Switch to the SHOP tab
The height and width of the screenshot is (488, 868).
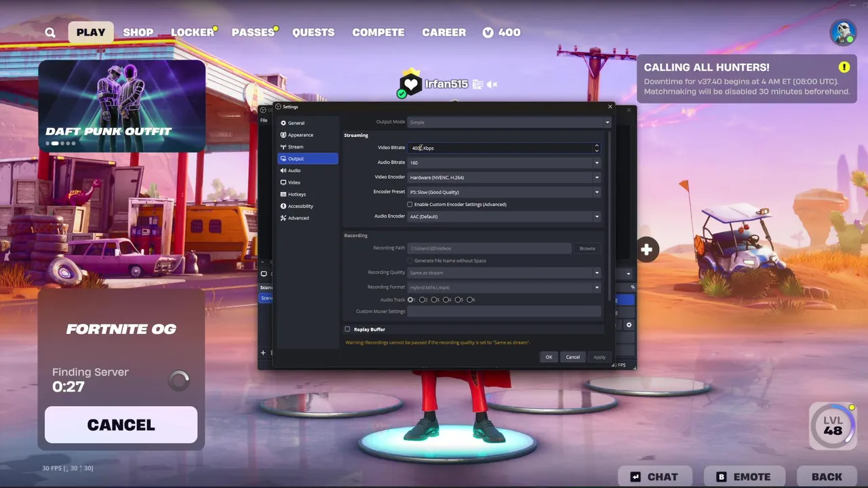[x=138, y=33]
